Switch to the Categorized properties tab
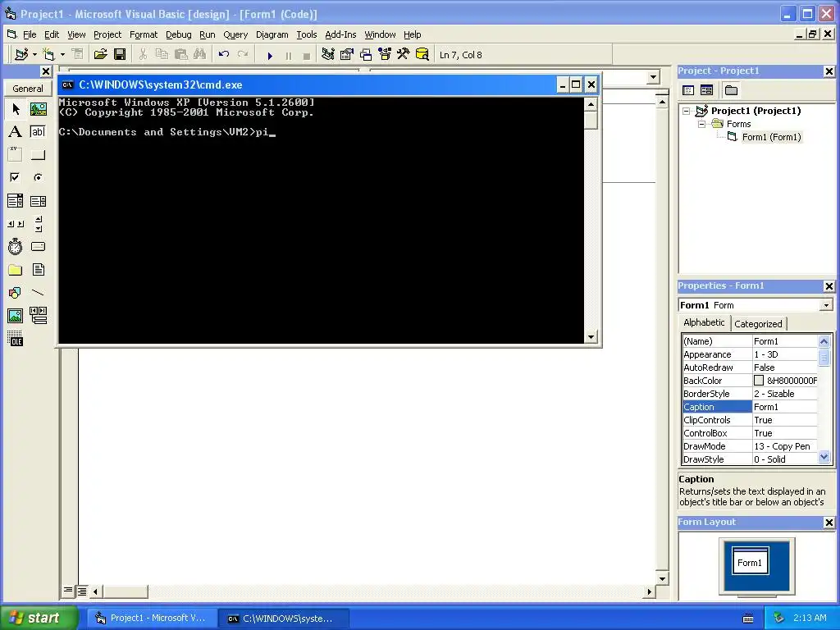This screenshot has width=840, height=630. 758,323
